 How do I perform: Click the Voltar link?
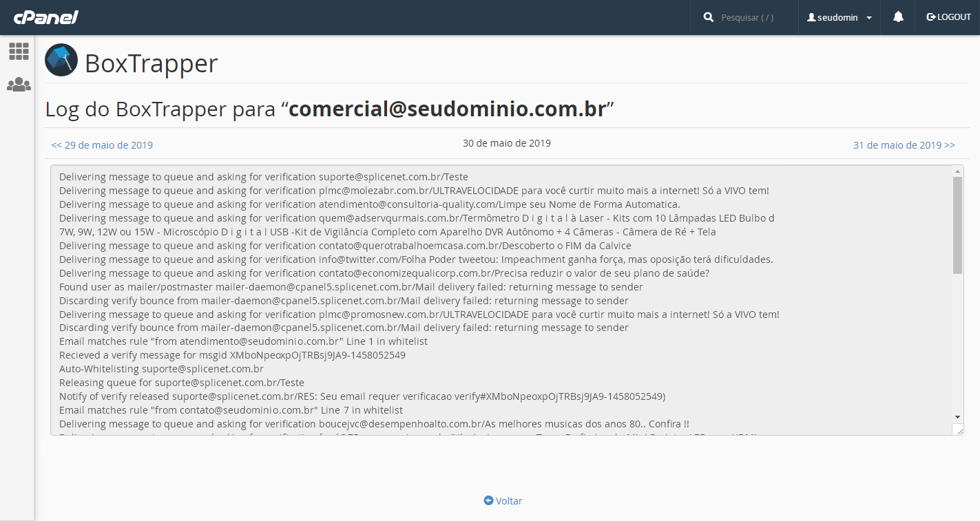(x=503, y=501)
